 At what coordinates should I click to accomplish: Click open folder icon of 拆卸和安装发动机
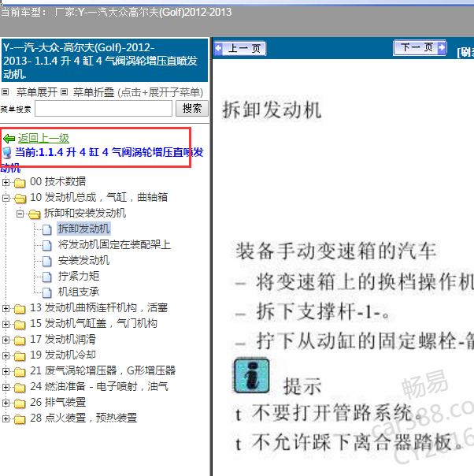[x=35, y=214]
